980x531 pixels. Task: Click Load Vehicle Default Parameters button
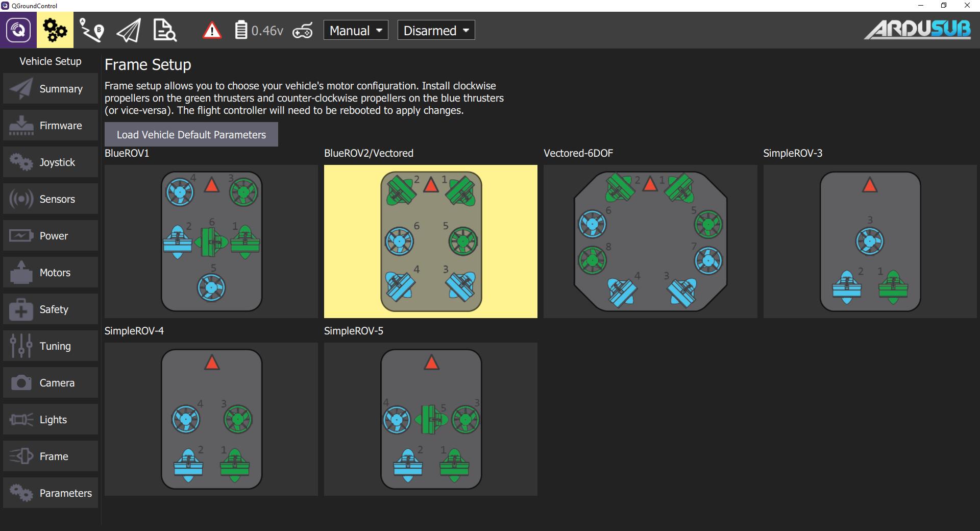tap(191, 134)
